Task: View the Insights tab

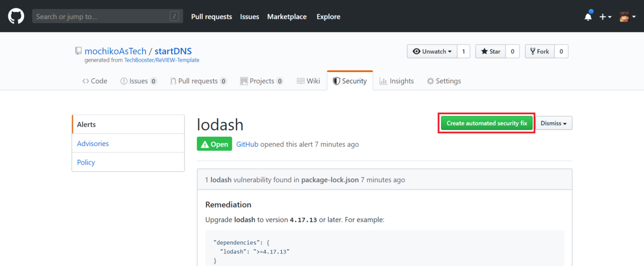Action: tap(397, 81)
